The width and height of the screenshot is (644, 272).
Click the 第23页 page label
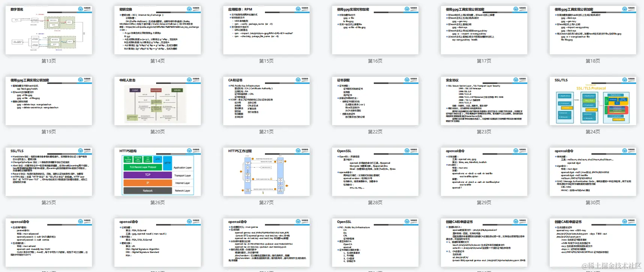(x=484, y=132)
